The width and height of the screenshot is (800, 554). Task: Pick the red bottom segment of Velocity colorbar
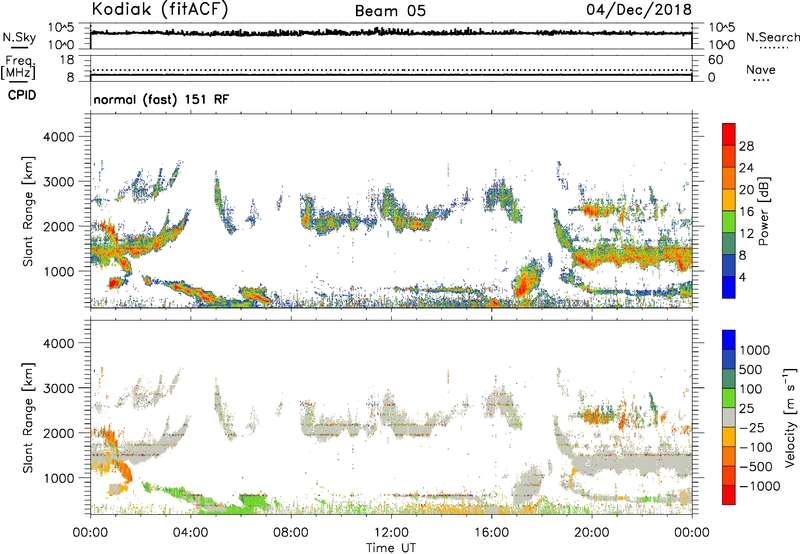[729, 495]
